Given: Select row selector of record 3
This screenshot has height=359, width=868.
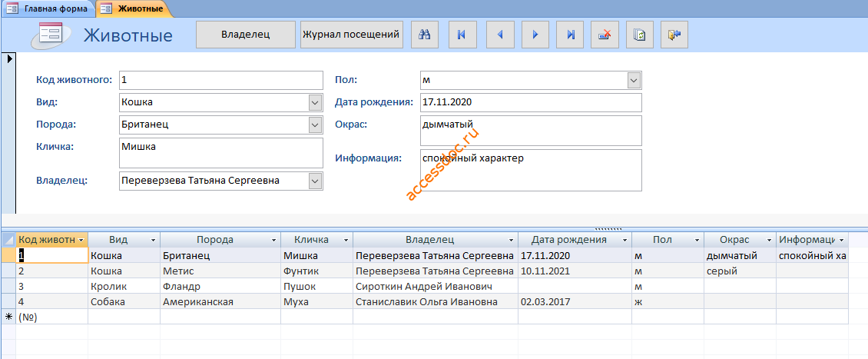Looking at the screenshot, I should point(8,287).
